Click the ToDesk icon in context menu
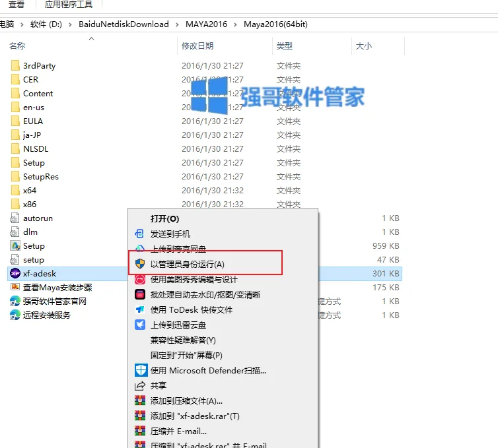This screenshot has width=498, height=448. 140,309
